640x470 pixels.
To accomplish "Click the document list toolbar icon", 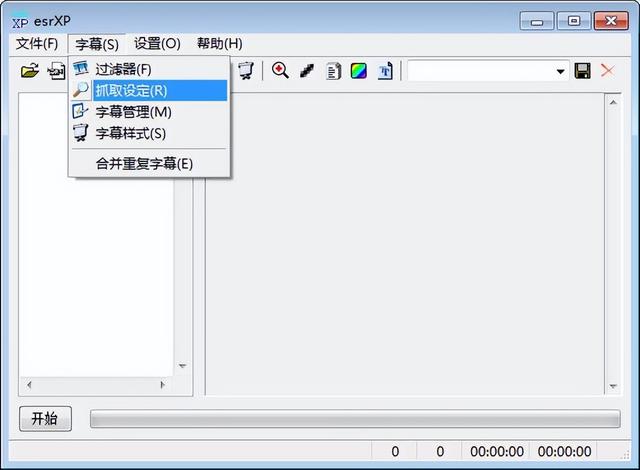I will (x=333, y=71).
